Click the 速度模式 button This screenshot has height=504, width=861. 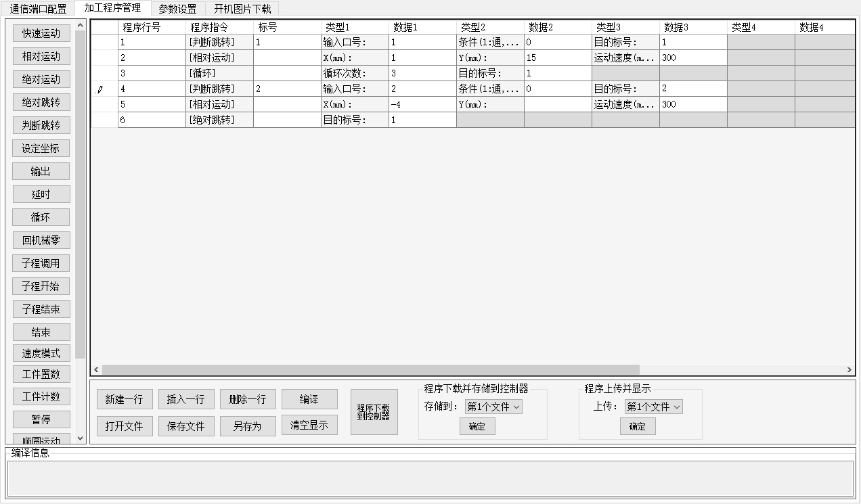point(41,353)
